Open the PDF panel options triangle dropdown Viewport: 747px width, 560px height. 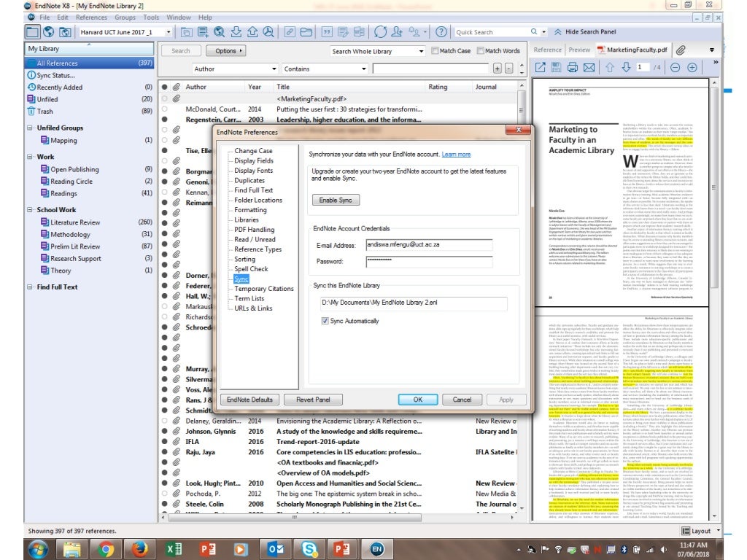click(x=712, y=50)
